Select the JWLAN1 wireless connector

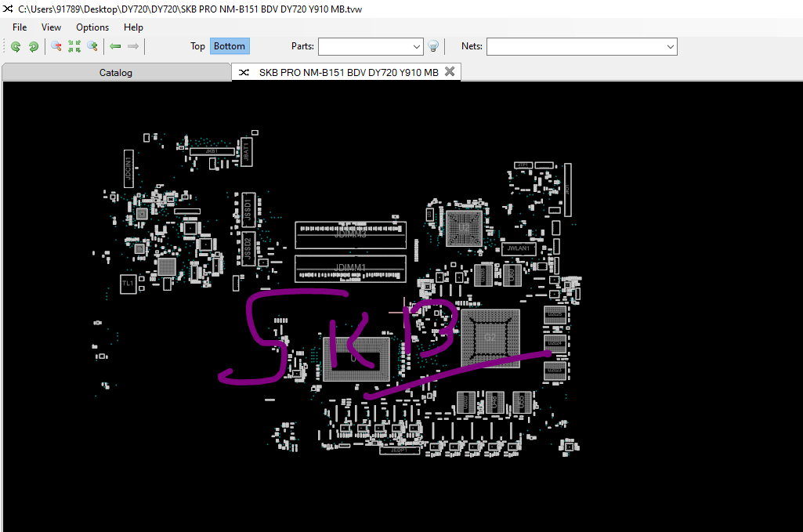519,248
